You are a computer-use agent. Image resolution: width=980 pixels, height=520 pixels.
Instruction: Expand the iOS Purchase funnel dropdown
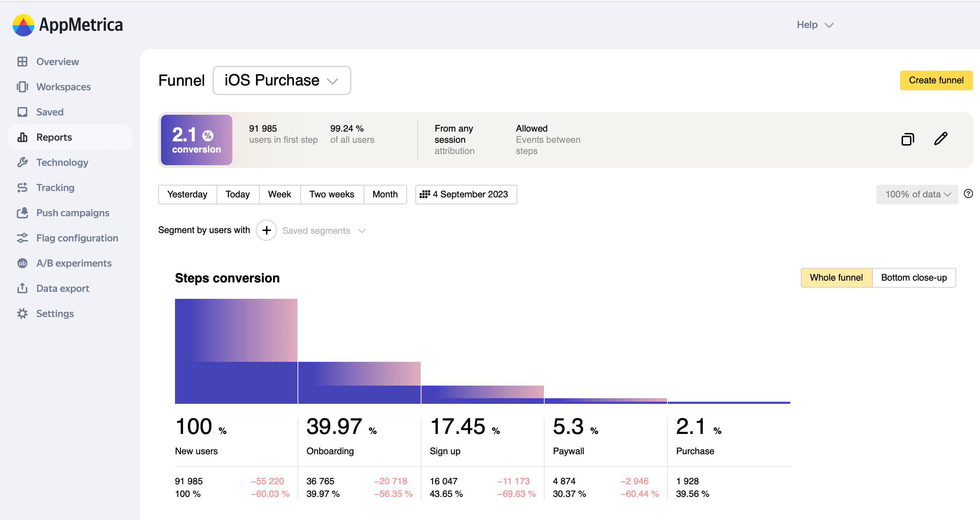point(281,80)
